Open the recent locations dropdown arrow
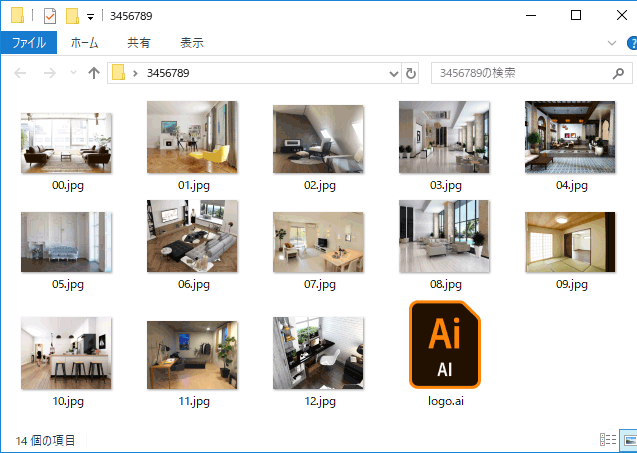 pyautogui.click(x=72, y=74)
